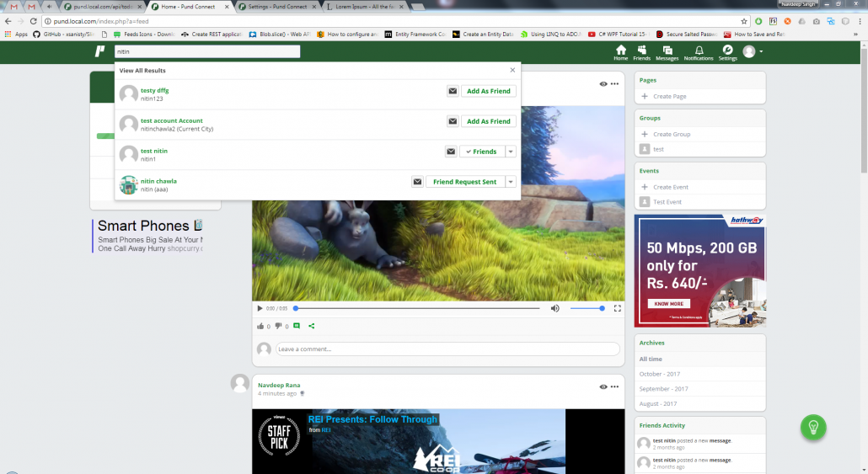Open the Messages icon in navbar
This screenshot has width=868, height=474.
click(667, 52)
